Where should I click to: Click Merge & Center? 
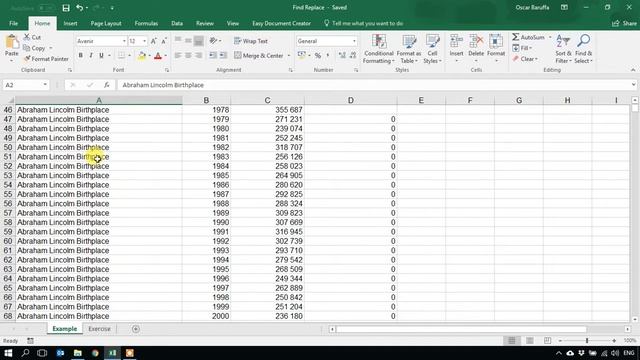[x=259, y=56]
